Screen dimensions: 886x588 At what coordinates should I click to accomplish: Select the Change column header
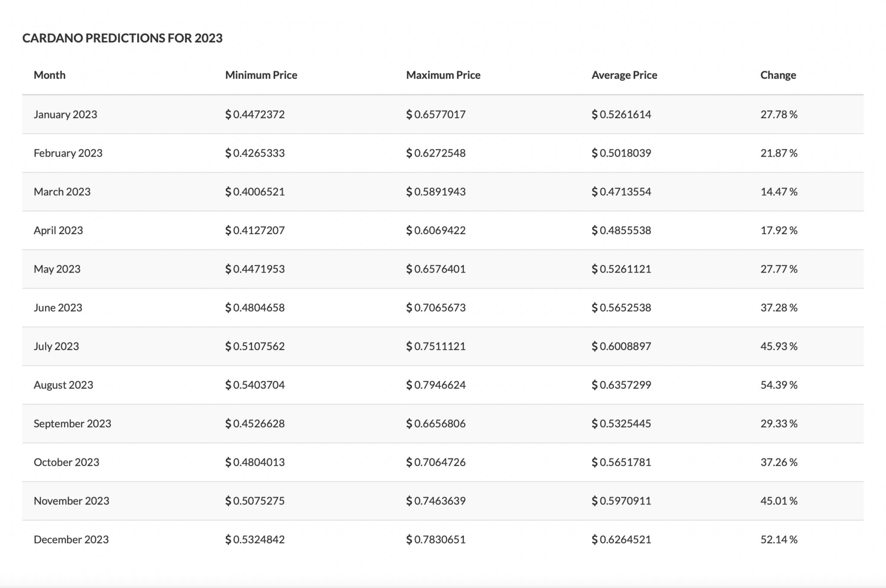point(778,75)
